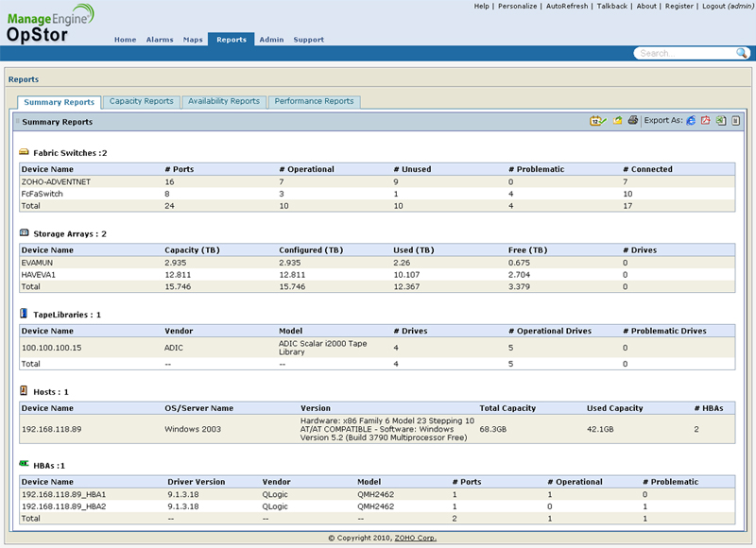The image size is (756, 548).
Task: Select the Performance Reports tab
Action: pos(314,101)
